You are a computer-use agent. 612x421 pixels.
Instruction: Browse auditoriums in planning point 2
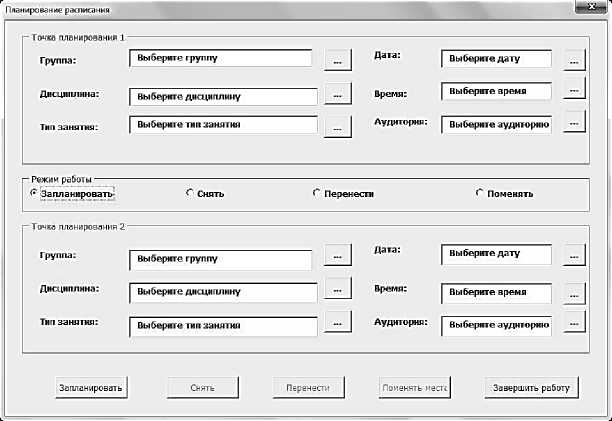573,324
